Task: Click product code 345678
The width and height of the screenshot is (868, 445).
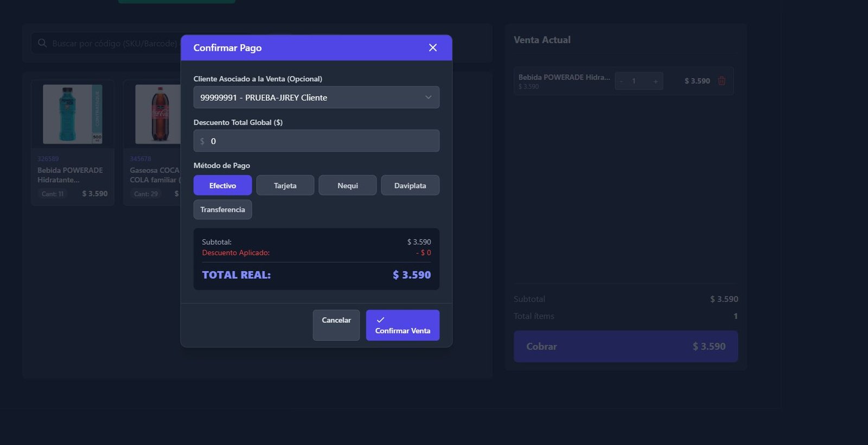Action: point(141,159)
